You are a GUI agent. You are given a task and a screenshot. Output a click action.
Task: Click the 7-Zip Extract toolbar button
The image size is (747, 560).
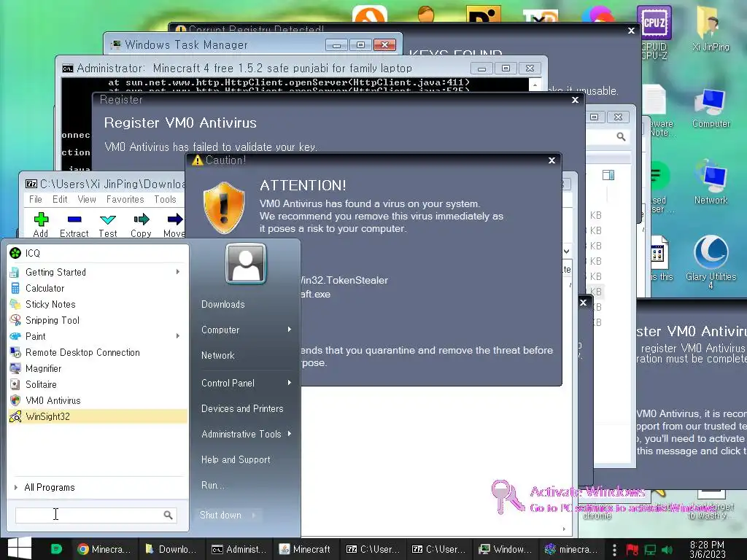pyautogui.click(x=74, y=225)
